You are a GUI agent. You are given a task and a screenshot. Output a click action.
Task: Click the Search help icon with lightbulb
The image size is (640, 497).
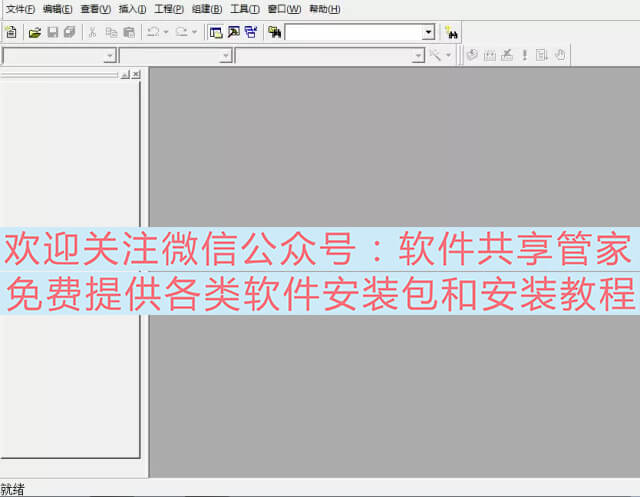(x=451, y=32)
